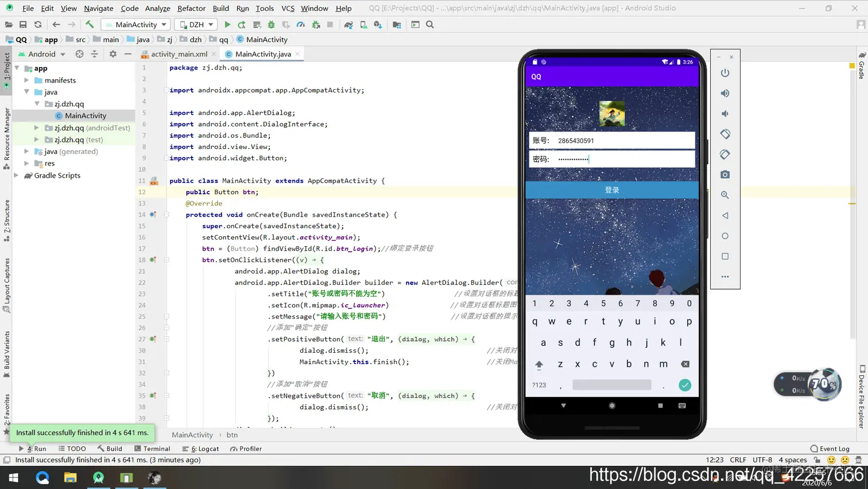Click the Windows Start button
This screenshot has height=489, width=868.
[x=14, y=478]
